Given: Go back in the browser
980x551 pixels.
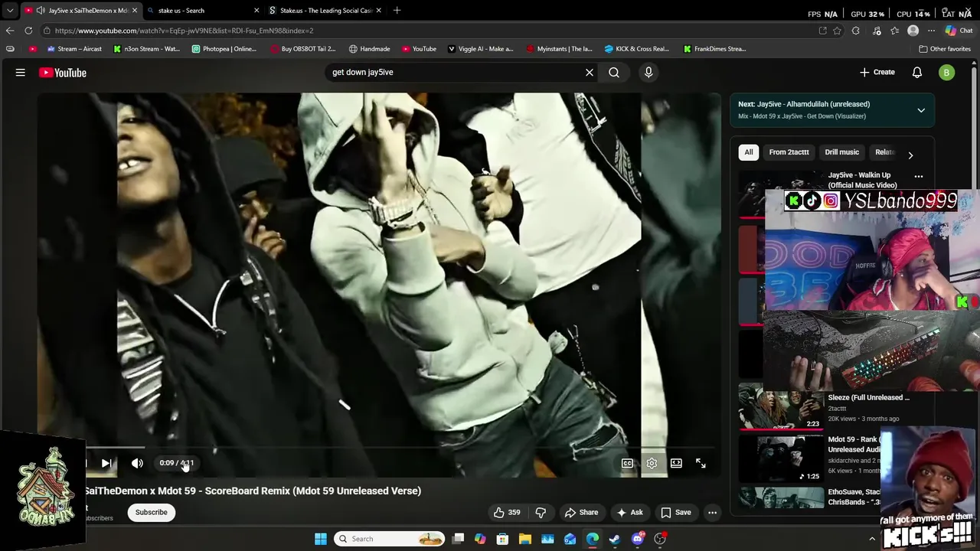Looking at the screenshot, I should pyautogui.click(x=9, y=31).
